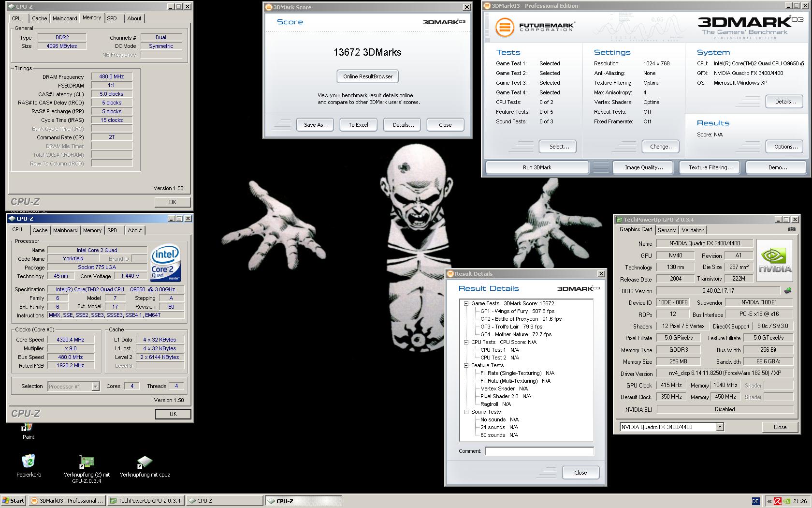Select GT1 - Wings of Fury result row
Viewport: 812px width, 508px height.
click(517, 311)
